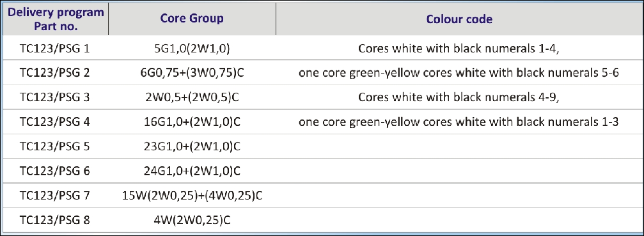Click the 16G1,0+(2W1,0)C core group cell

pyautogui.click(x=192, y=122)
